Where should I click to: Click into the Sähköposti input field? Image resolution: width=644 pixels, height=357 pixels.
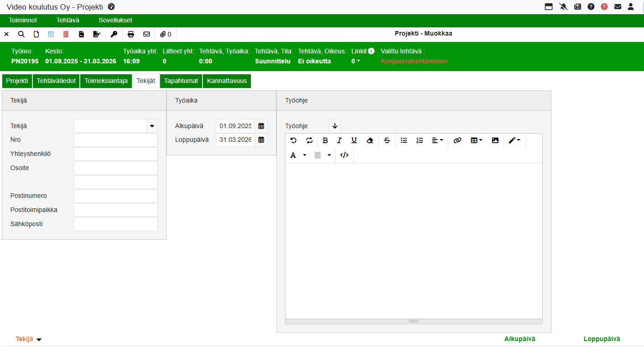point(116,224)
